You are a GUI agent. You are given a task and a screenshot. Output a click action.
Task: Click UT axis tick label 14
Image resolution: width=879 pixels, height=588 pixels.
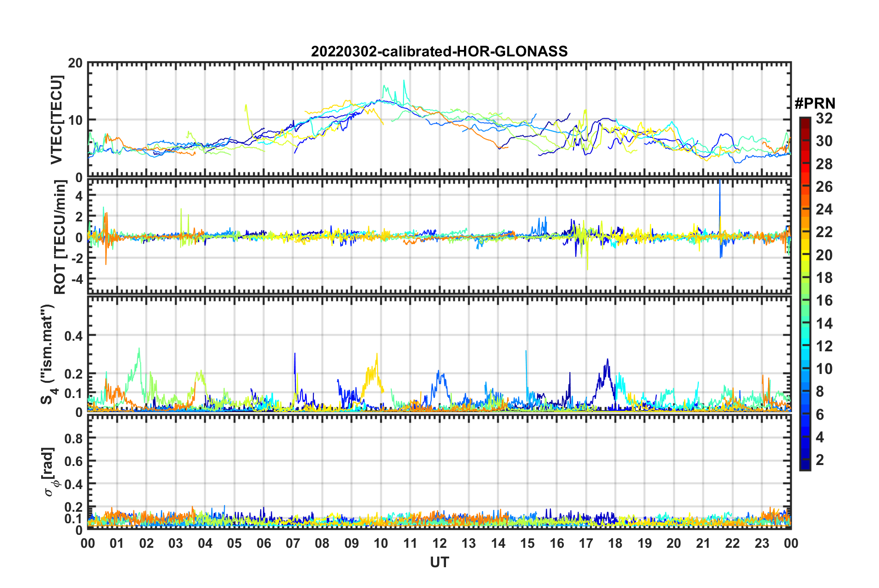point(498,543)
